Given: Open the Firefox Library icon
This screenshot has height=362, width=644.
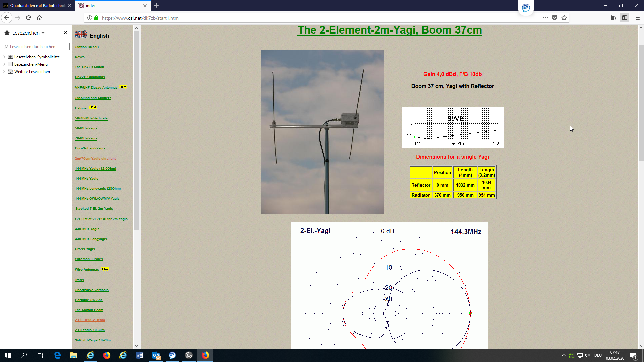Looking at the screenshot, I should [614, 18].
